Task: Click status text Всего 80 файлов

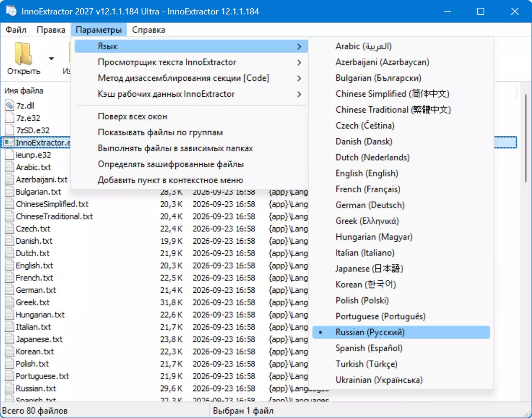Action: click(x=35, y=410)
